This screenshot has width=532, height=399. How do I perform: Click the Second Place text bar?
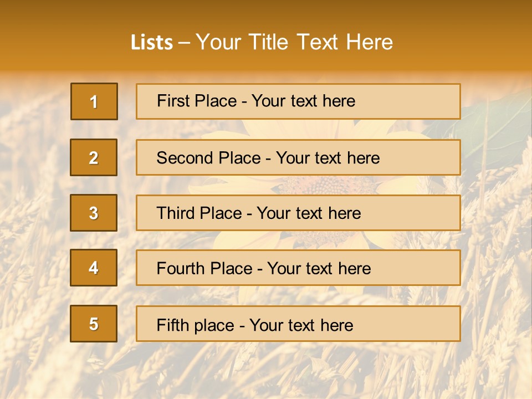298,157
